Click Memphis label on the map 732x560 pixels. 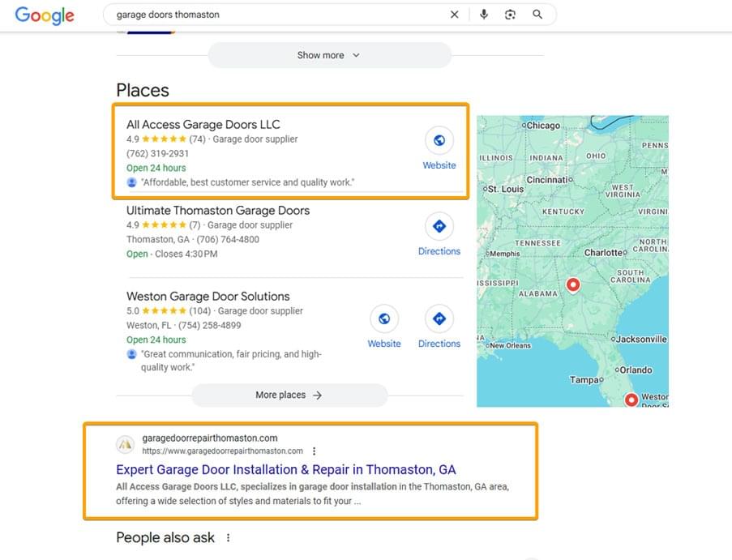pyautogui.click(x=505, y=254)
